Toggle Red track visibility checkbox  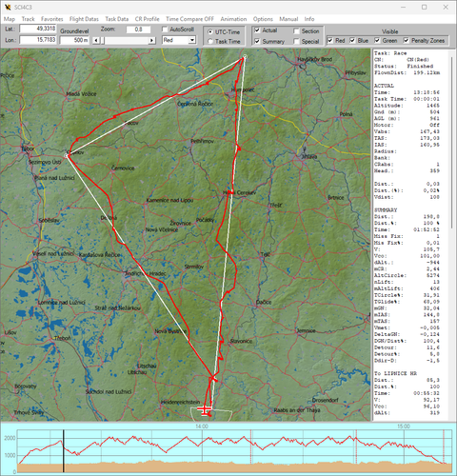(x=330, y=41)
